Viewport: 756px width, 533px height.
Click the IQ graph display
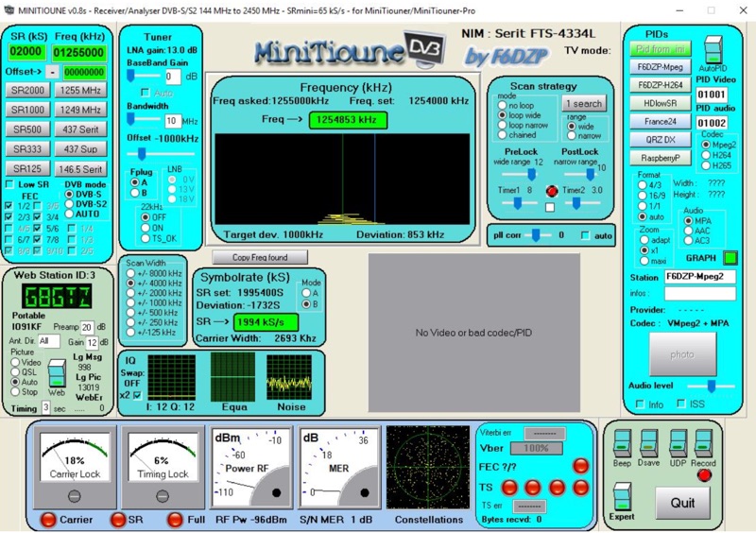[x=171, y=377]
